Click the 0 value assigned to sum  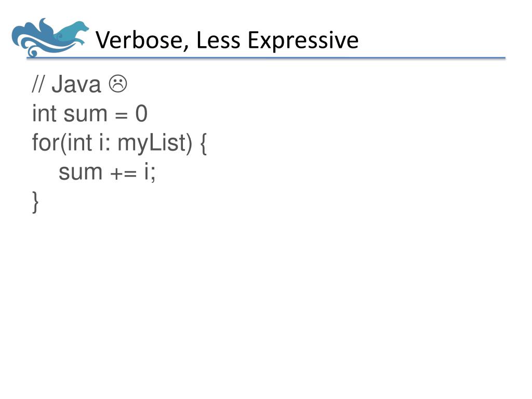(141, 114)
